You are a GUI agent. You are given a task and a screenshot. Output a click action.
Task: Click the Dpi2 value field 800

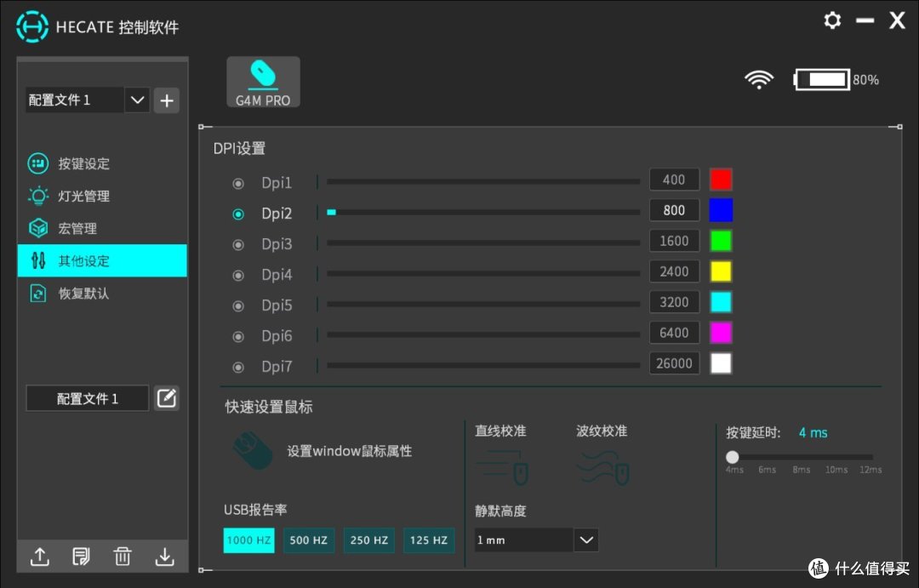(674, 210)
